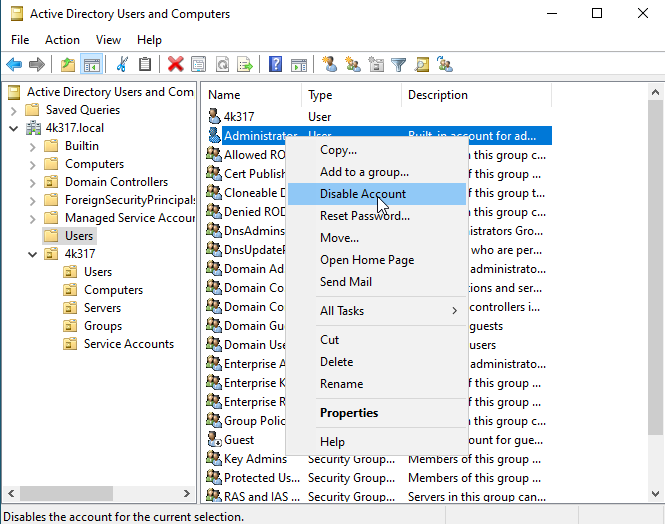Click Properties in the context menu

tap(348, 413)
